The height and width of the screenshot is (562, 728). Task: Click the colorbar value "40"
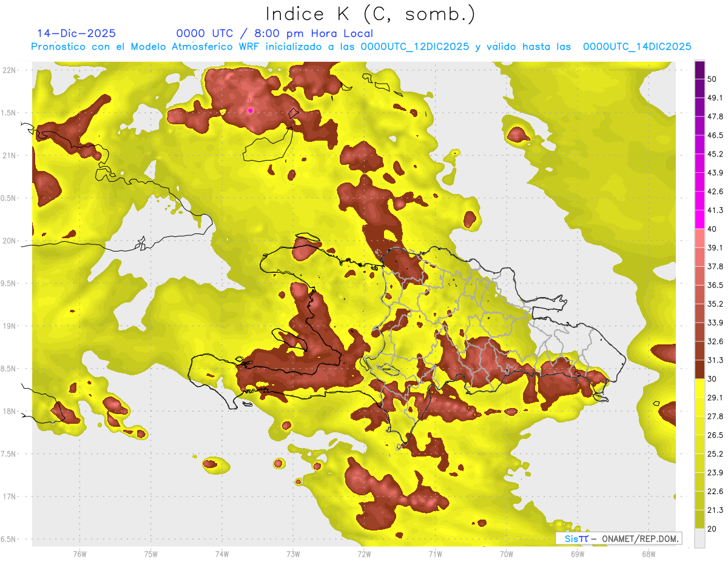coord(712,229)
